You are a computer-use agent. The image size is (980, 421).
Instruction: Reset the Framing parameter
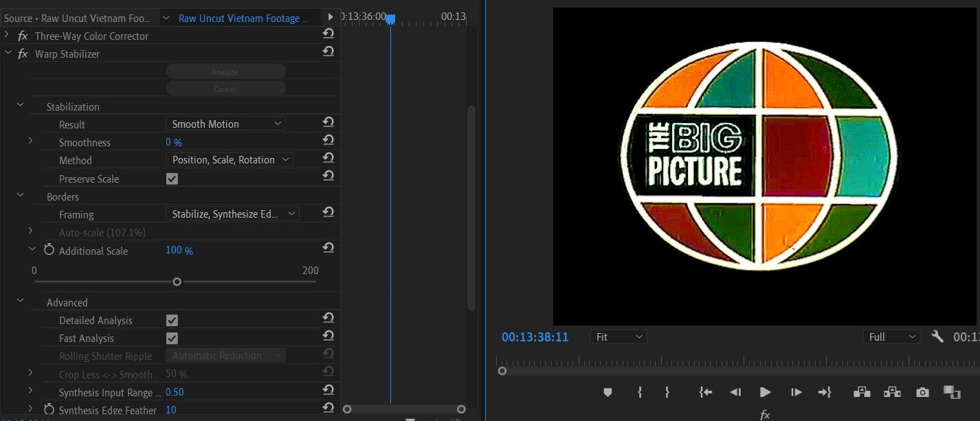click(328, 212)
